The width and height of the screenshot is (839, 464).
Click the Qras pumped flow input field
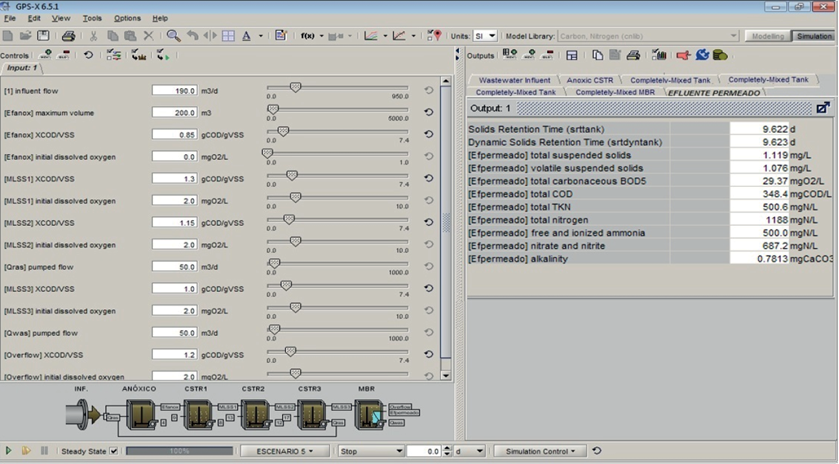pos(174,267)
